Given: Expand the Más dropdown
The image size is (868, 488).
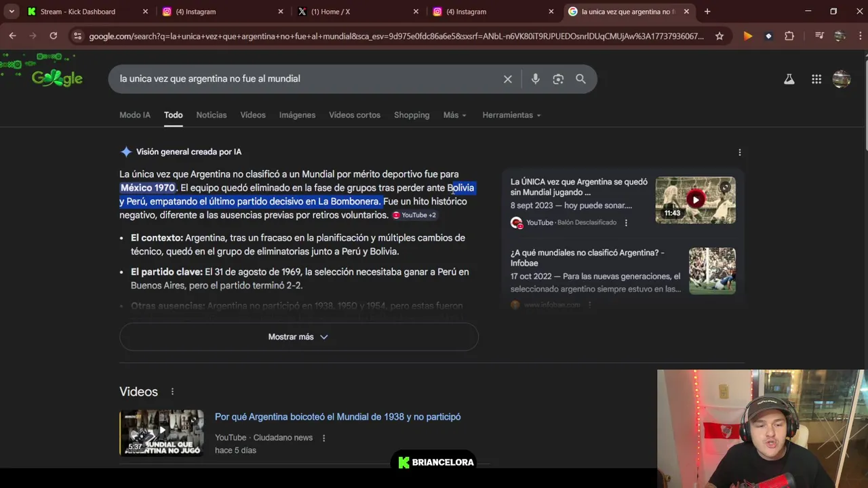Looking at the screenshot, I should (x=455, y=115).
